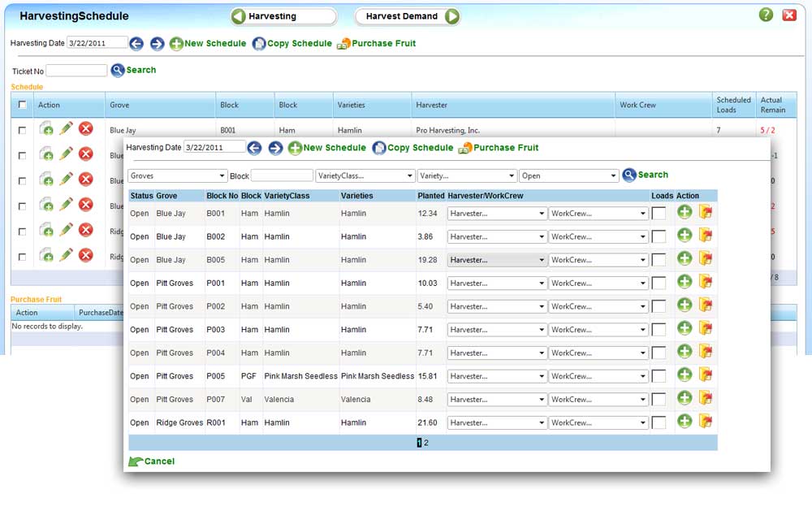Cancel the popup dialog
The width and height of the screenshot is (812, 511).
coord(152,461)
